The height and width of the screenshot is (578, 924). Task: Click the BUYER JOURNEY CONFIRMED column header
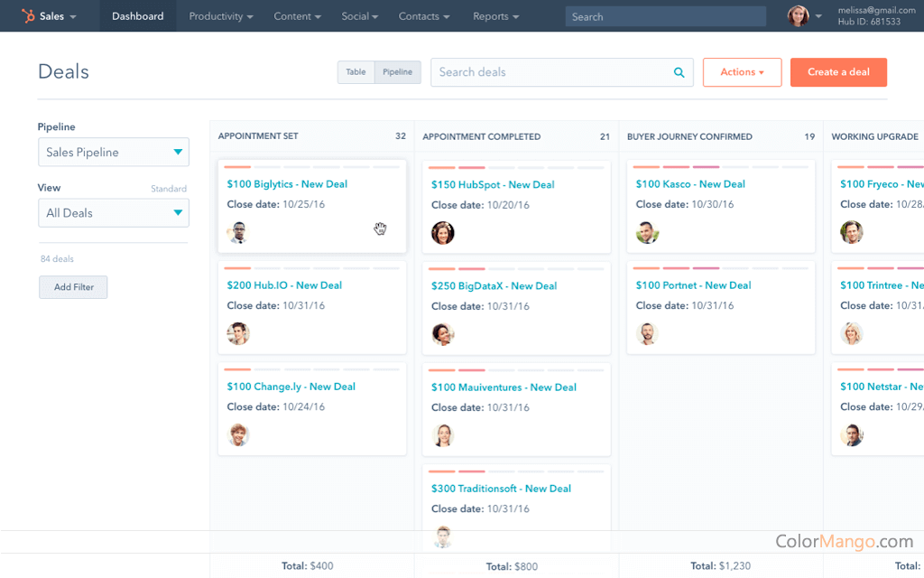689,137
